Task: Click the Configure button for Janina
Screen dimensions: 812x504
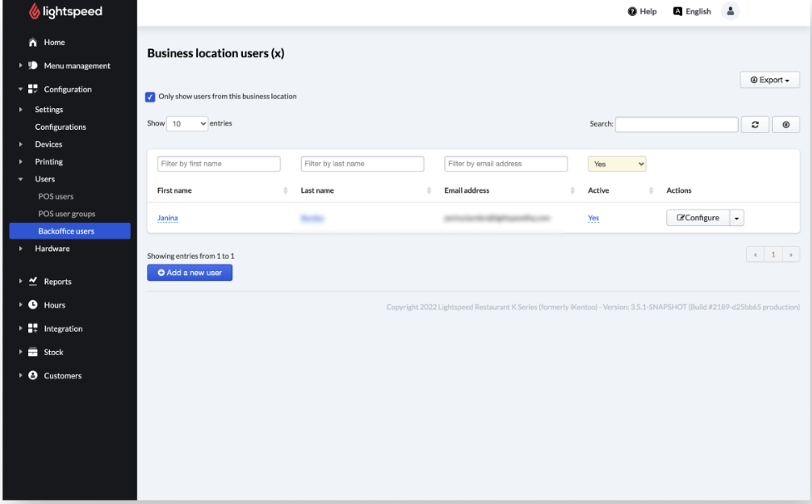Action: click(x=698, y=219)
